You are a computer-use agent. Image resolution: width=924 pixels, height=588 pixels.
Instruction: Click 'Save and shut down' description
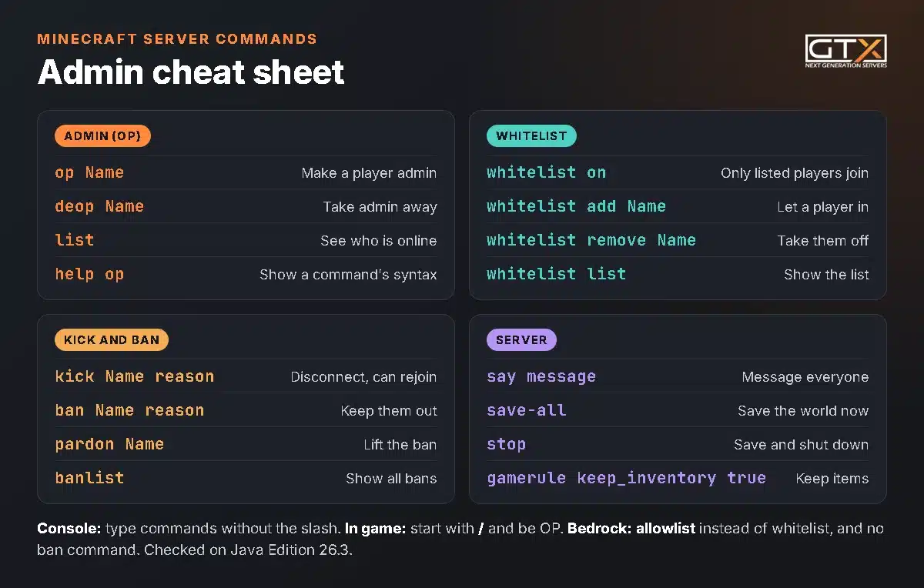(801, 445)
